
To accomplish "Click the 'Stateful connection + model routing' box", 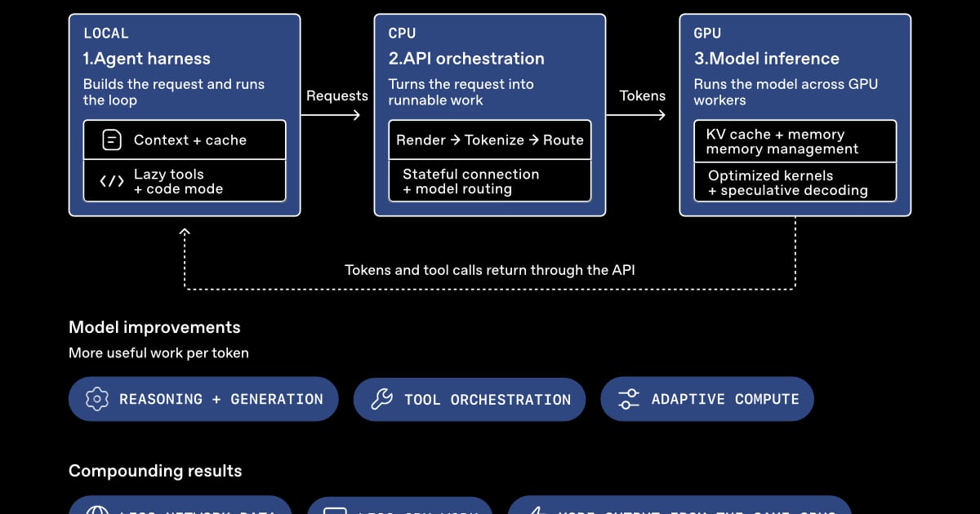I will [490, 181].
